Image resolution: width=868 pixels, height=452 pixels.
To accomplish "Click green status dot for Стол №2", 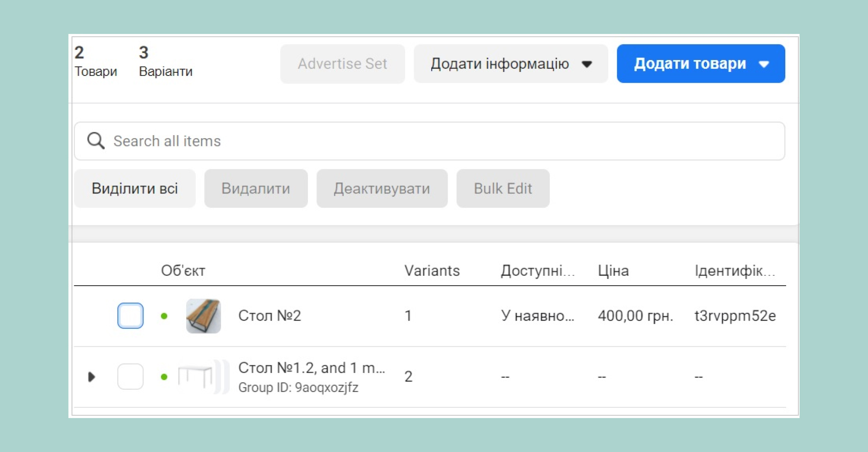I will (164, 316).
